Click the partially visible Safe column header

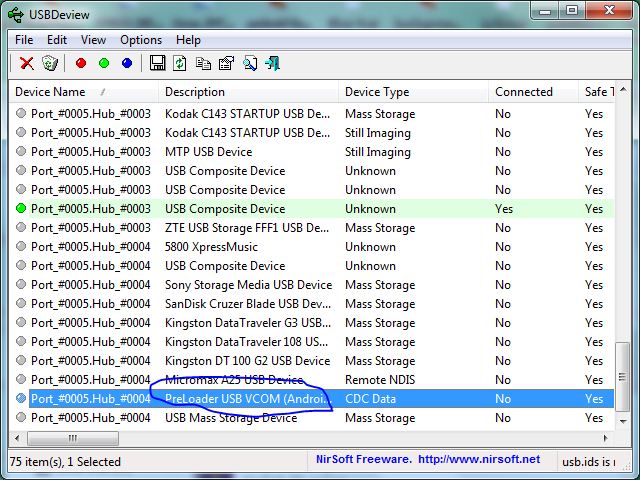click(x=597, y=92)
